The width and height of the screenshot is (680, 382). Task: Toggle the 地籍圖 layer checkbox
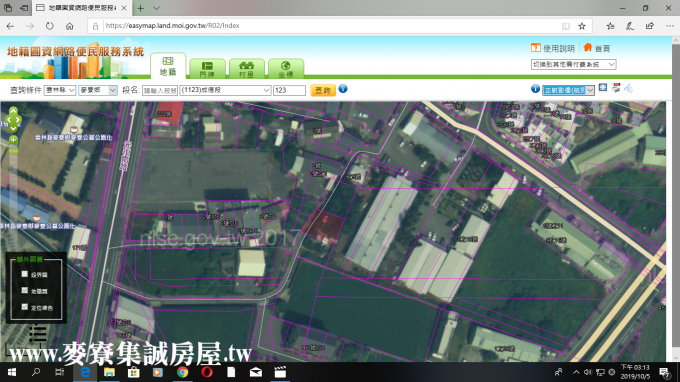tap(25, 291)
